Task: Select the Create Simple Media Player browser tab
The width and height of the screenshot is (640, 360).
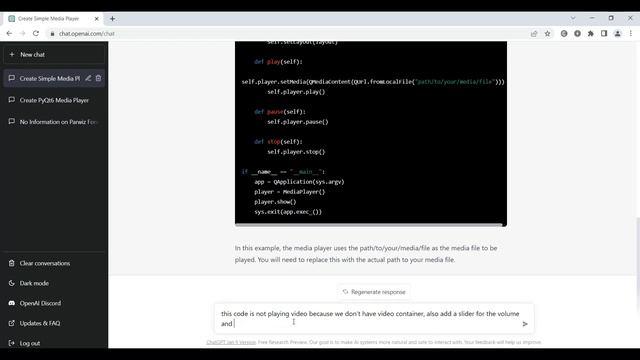Action: [53, 19]
